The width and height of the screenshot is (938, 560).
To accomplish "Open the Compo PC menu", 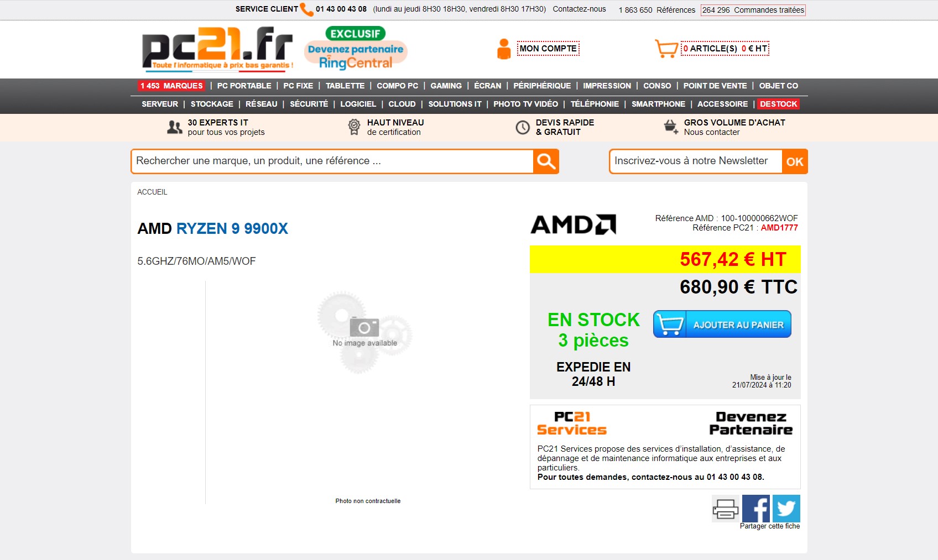I will coord(398,86).
